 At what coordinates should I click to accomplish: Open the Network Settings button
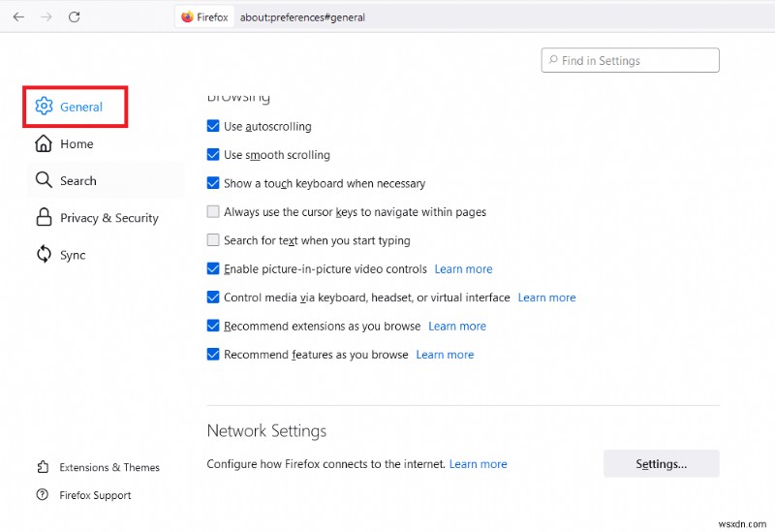coord(661,464)
